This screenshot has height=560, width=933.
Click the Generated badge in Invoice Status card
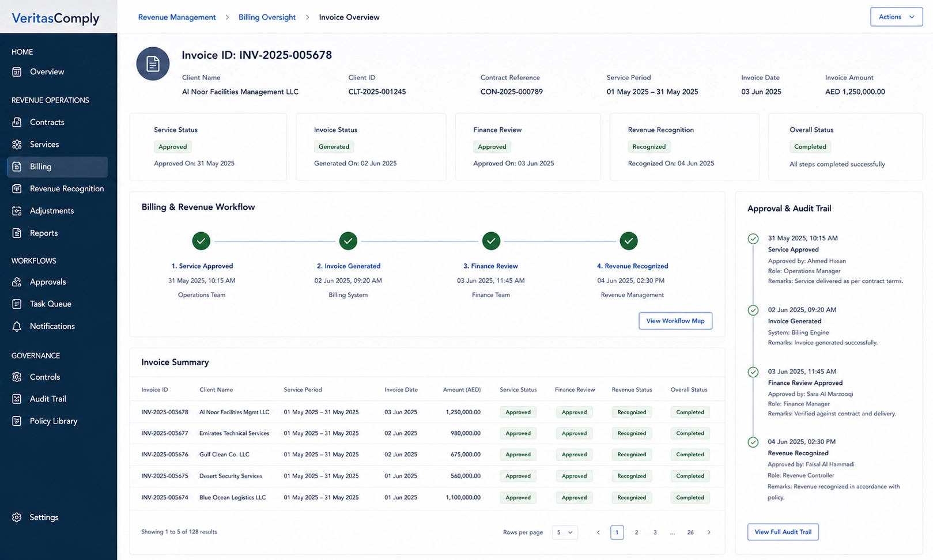(334, 147)
